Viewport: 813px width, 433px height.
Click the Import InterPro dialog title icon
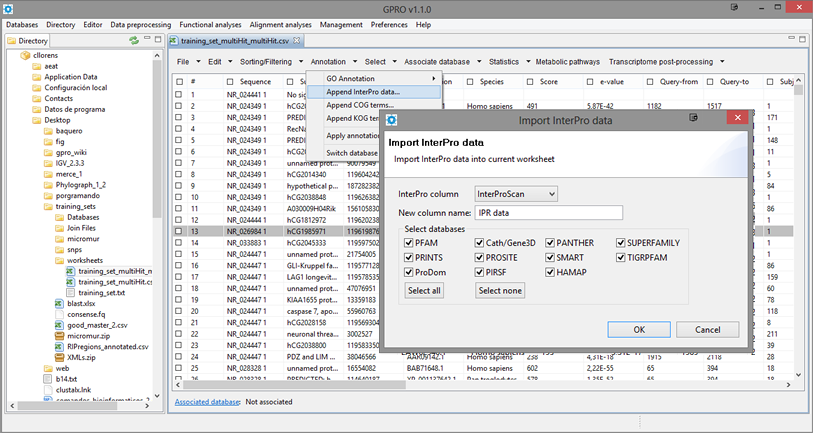[x=392, y=121]
